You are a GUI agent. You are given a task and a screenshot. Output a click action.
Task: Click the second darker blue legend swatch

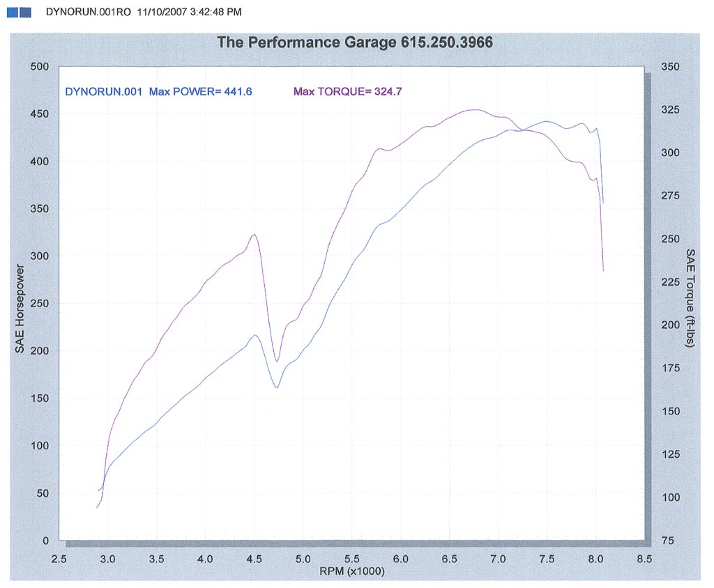click(x=26, y=13)
